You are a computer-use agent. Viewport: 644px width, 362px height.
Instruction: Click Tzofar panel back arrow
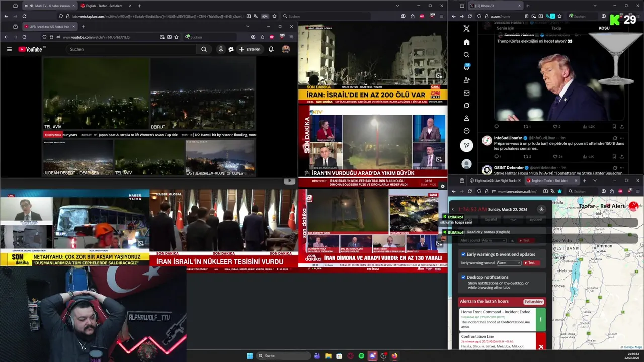tap(453, 209)
